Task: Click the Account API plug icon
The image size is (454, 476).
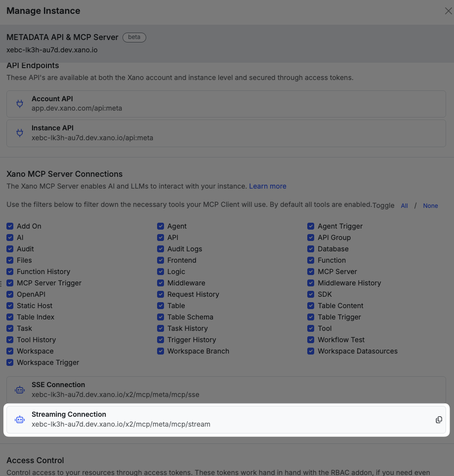Action: 20,104
